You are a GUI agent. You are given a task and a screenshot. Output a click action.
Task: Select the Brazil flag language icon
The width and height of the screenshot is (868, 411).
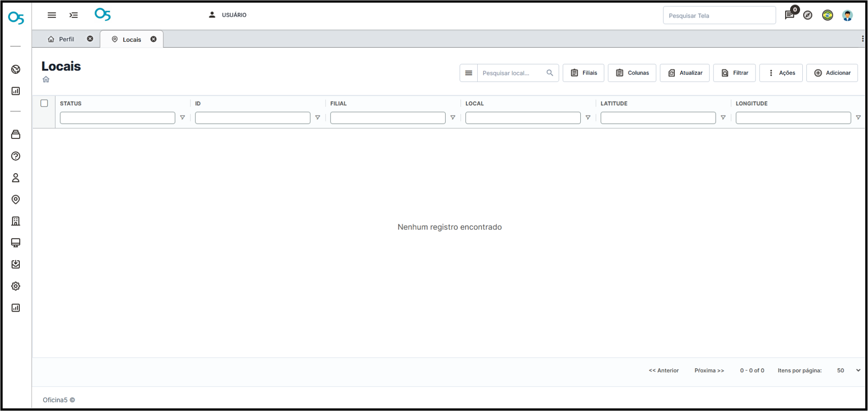pos(827,15)
